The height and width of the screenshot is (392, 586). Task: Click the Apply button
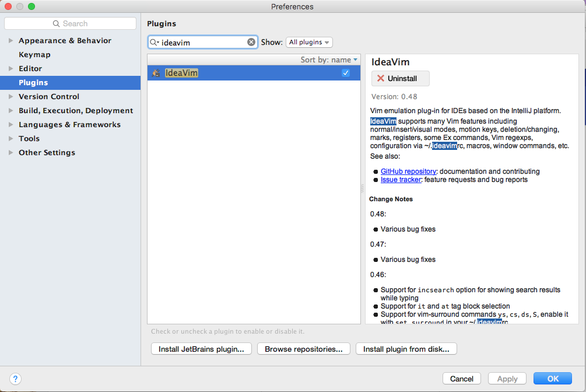[x=507, y=379]
